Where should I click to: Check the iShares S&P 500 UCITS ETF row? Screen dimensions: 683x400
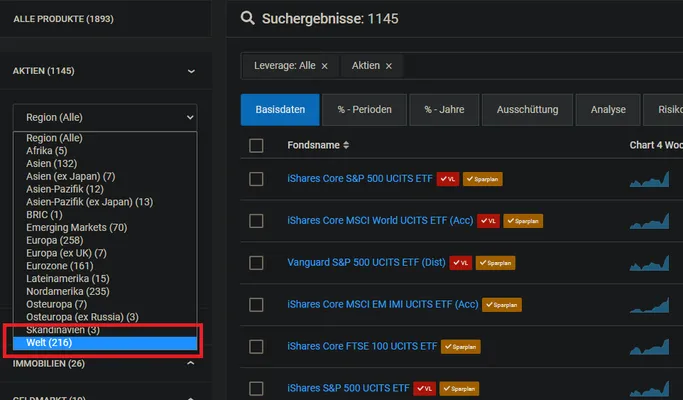(x=256, y=388)
